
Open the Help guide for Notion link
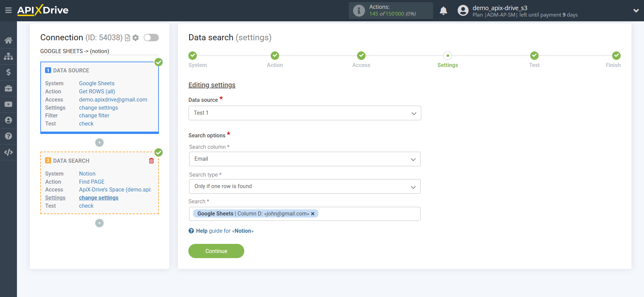click(224, 231)
